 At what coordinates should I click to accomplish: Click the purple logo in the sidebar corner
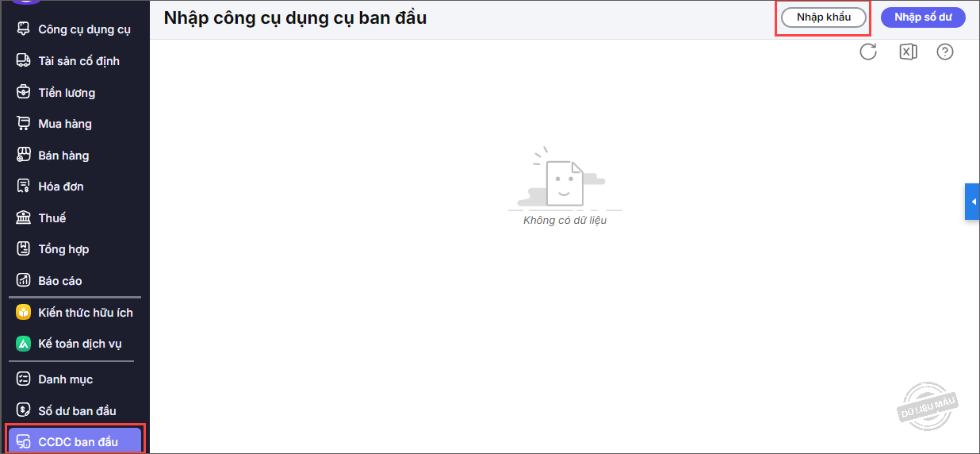[x=27, y=2]
